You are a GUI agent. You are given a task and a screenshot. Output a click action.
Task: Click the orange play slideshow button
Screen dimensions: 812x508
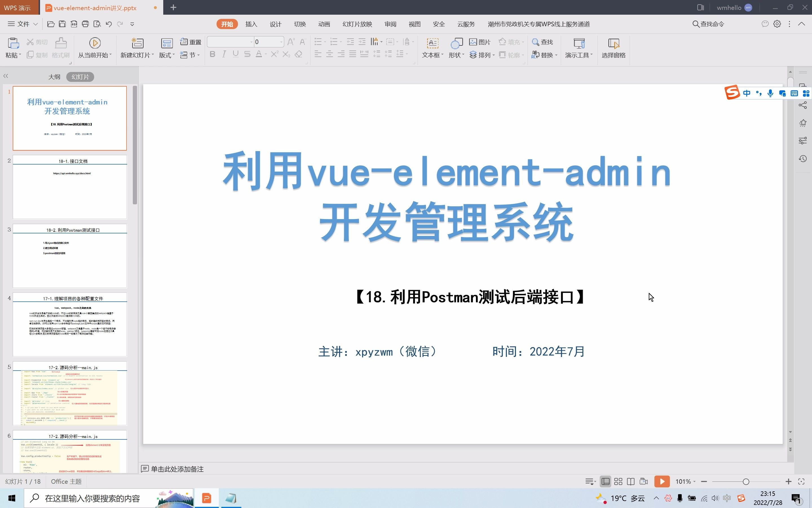coord(662,481)
